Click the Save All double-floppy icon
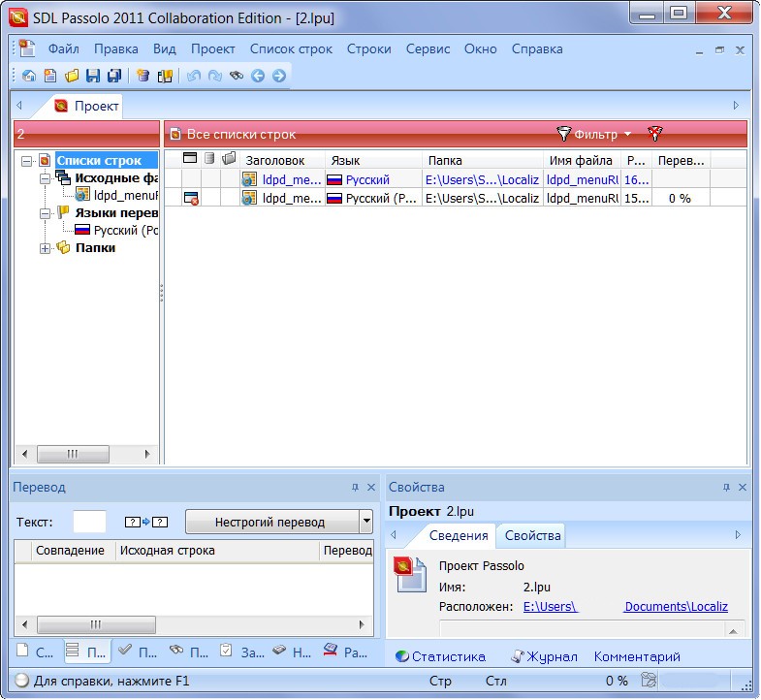 pyautogui.click(x=114, y=76)
